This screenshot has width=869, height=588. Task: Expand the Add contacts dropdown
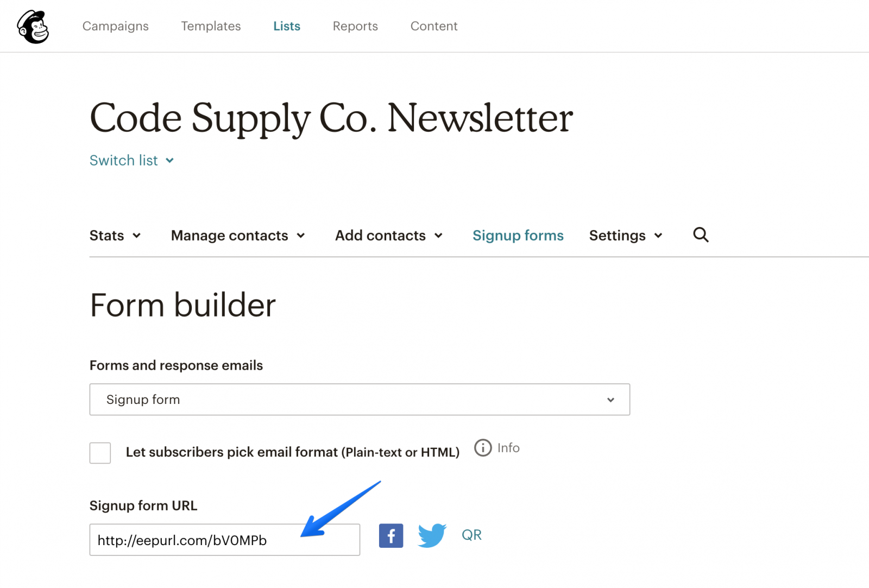pyautogui.click(x=388, y=235)
